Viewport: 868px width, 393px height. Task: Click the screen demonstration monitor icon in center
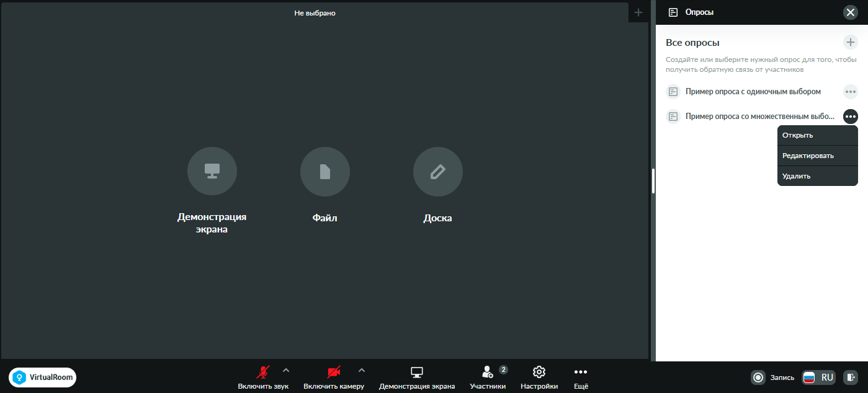[x=212, y=172]
